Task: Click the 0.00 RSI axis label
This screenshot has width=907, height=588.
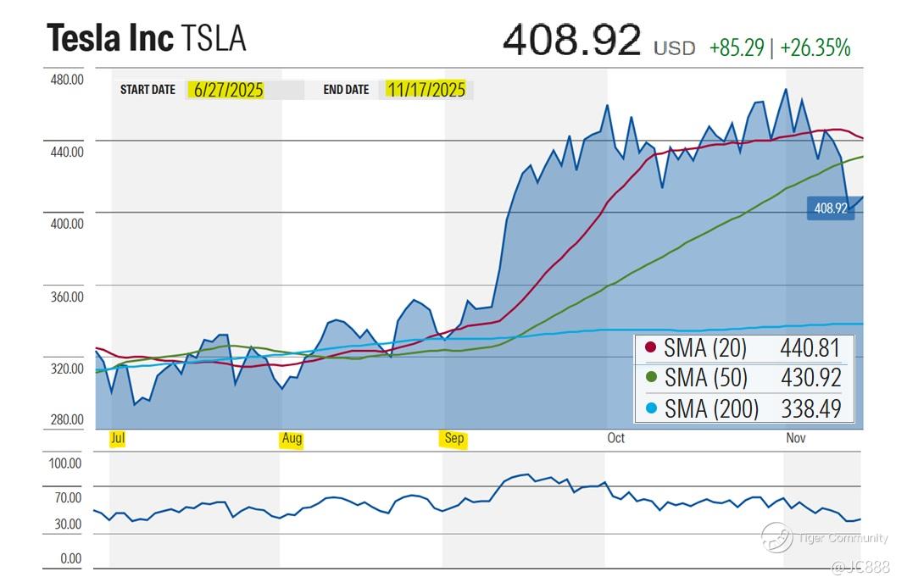Action: 70,558
